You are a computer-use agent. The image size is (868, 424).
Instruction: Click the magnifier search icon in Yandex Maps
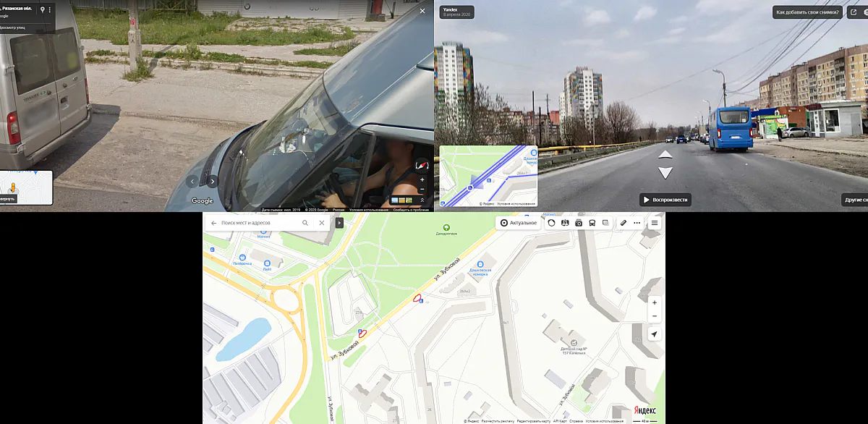[x=305, y=223]
